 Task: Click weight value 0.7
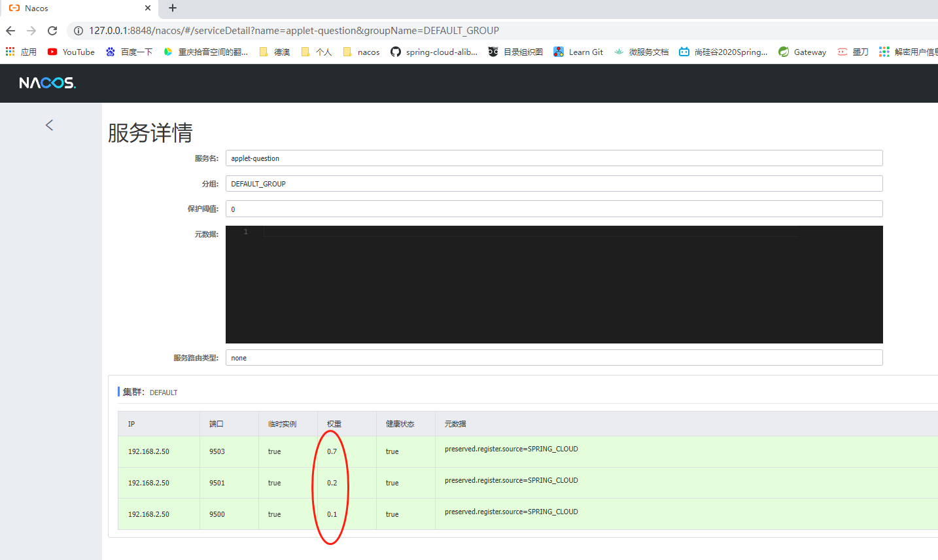pyautogui.click(x=332, y=451)
